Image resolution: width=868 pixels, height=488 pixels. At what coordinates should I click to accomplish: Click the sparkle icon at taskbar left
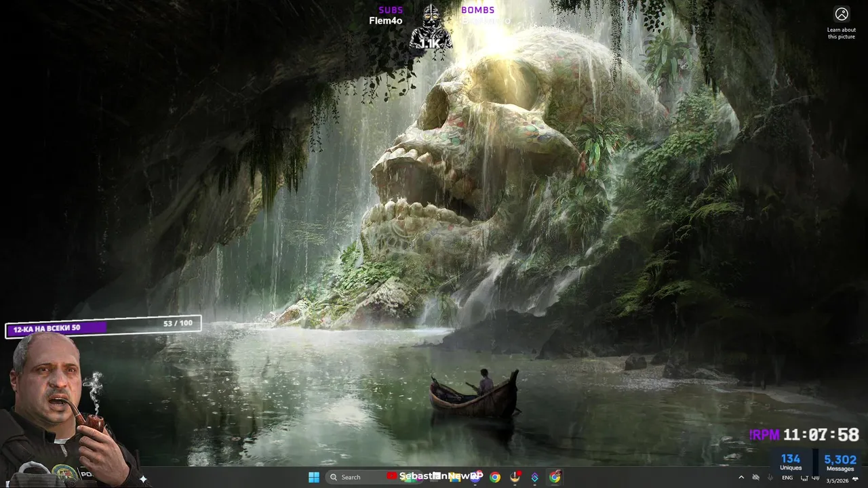pyautogui.click(x=143, y=479)
